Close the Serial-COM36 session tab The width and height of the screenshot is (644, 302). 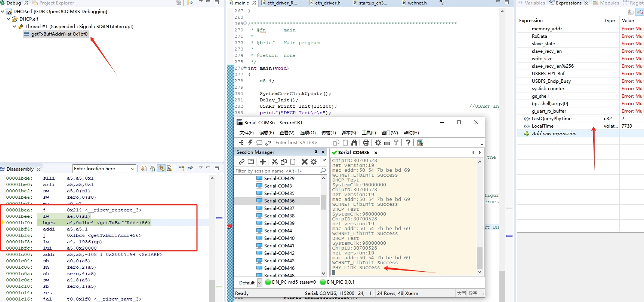[x=376, y=153]
